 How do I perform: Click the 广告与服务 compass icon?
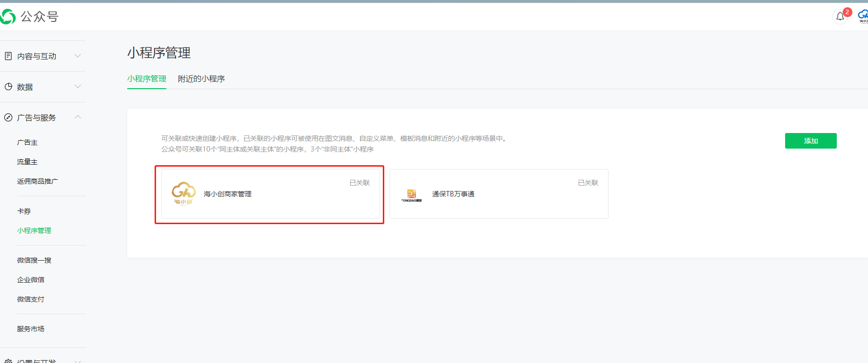tap(8, 117)
